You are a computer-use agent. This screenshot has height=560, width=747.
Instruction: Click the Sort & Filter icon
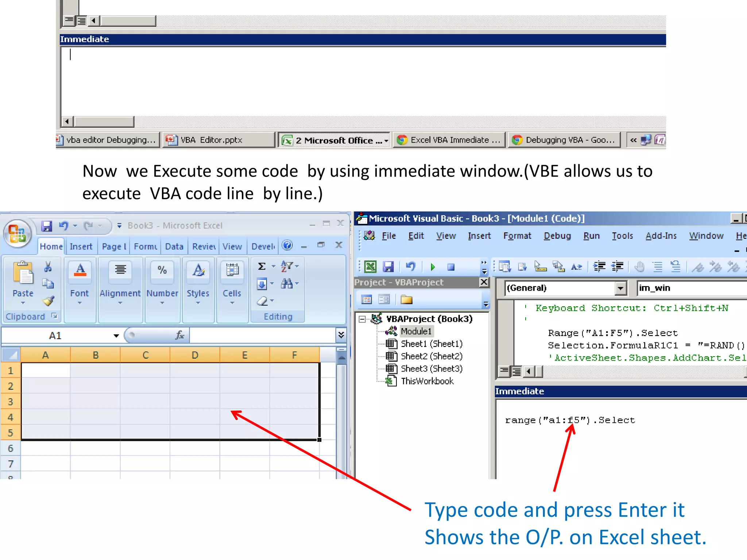point(287,267)
